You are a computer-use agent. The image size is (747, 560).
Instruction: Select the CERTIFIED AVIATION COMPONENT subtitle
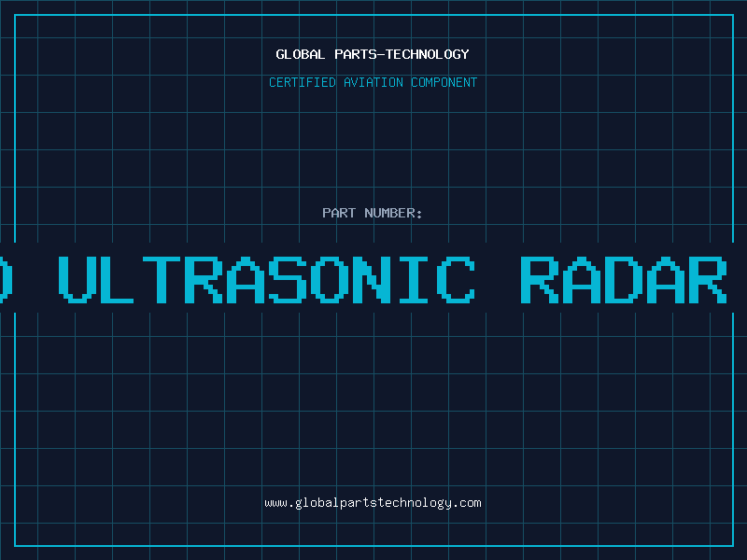(x=373, y=82)
